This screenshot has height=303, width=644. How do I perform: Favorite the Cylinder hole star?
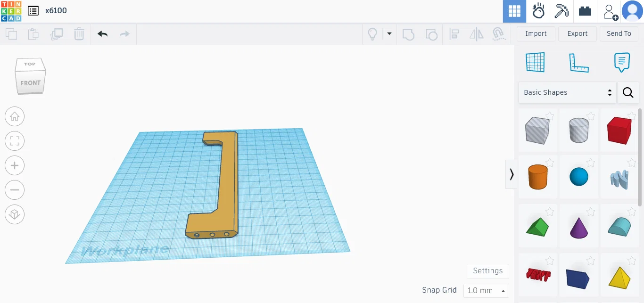[x=591, y=115]
